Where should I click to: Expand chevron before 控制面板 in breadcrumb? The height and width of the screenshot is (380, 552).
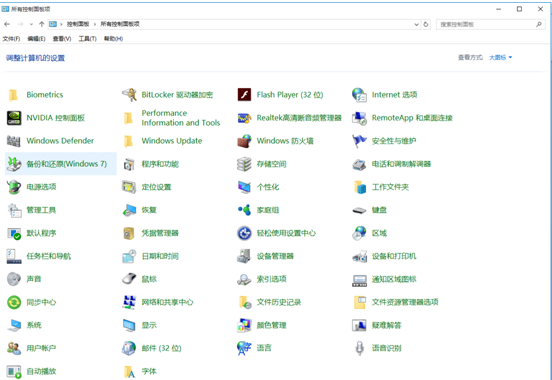pos(61,24)
